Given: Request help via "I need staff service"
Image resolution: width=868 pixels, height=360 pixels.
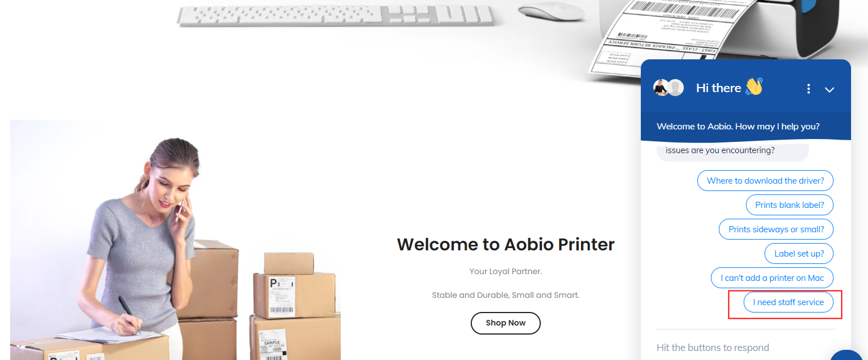Looking at the screenshot, I should (x=788, y=302).
